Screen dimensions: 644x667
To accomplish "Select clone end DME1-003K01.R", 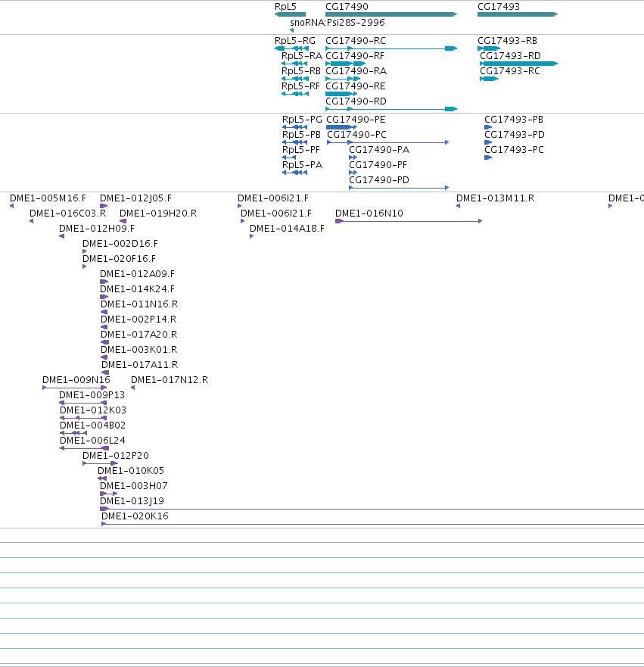I will click(x=104, y=357).
